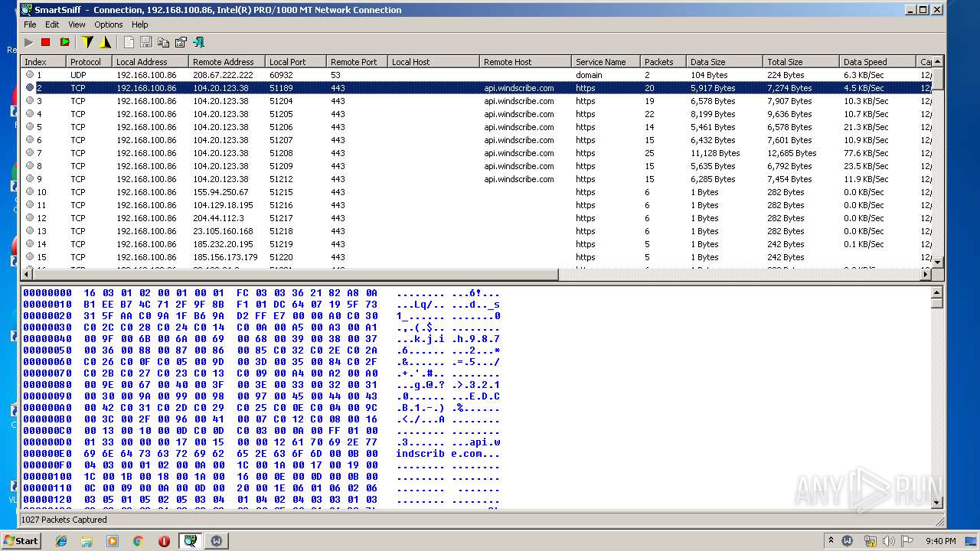Stop the capture with the red square icon
Screen dimensions: 980x551
point(46,42)
